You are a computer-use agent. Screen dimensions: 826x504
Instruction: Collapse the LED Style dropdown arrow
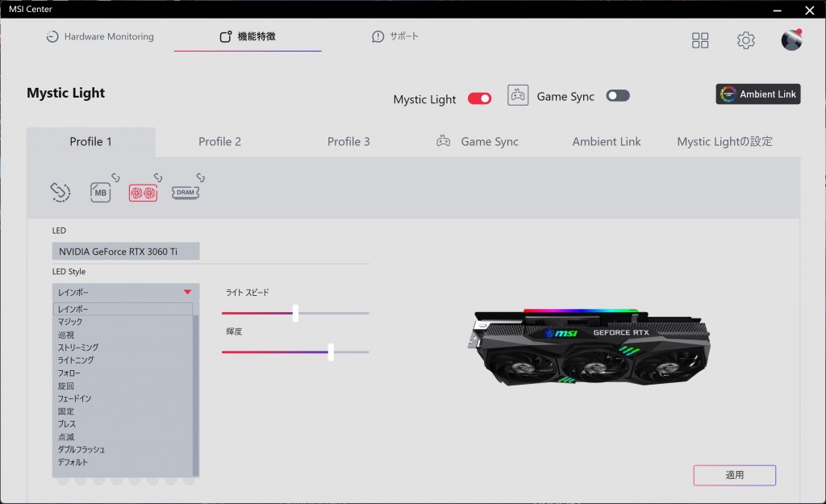[x=187, y=292]
